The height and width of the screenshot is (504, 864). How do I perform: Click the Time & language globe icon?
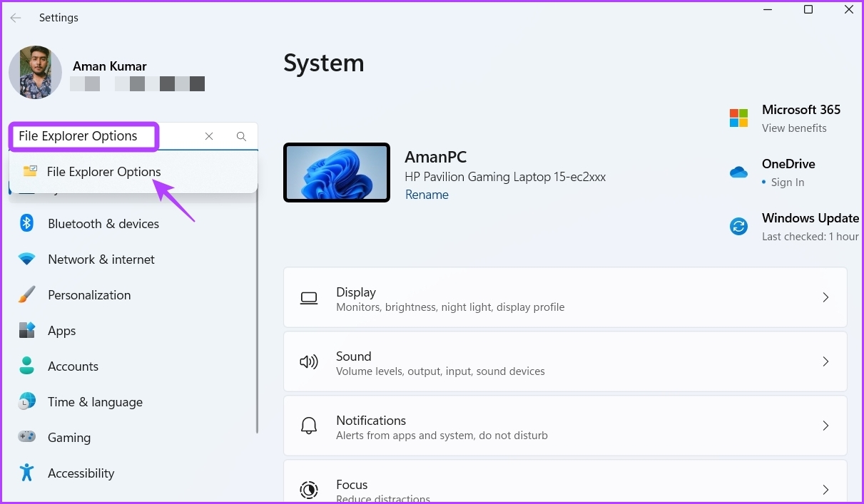(27, 401)
